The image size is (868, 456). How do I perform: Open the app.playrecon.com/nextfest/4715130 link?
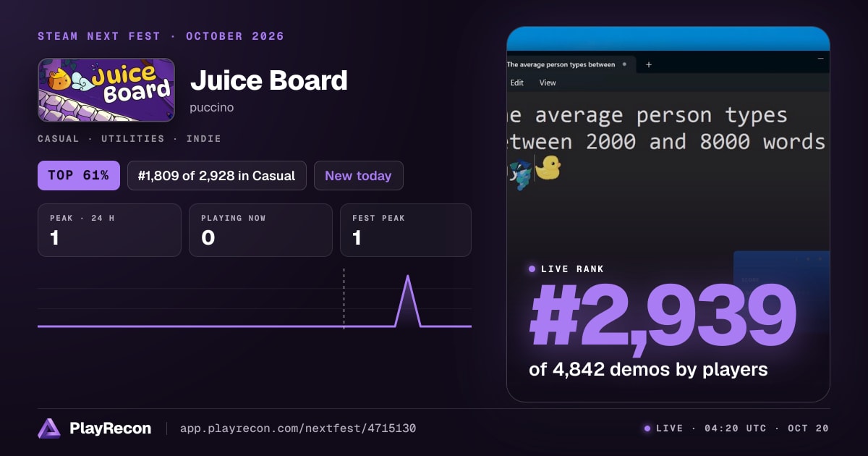coord(298,428)
